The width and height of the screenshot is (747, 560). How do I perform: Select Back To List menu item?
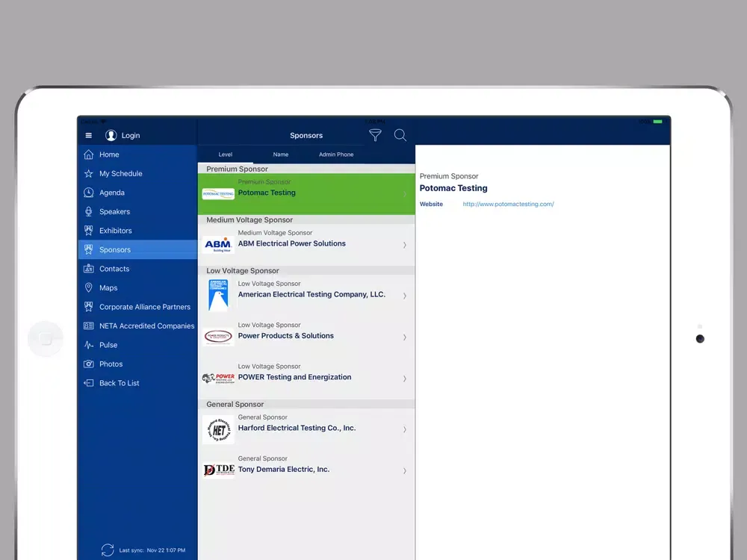pos(137,383)
